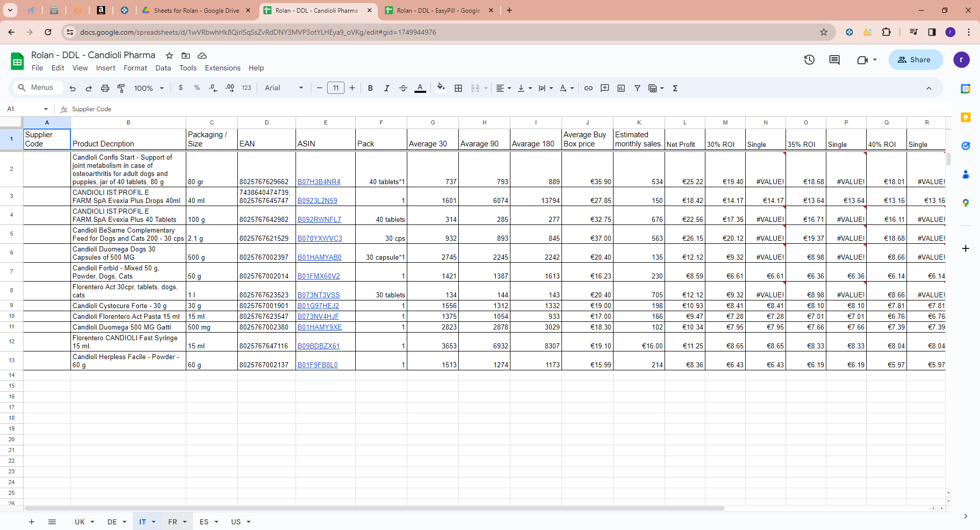Open ASIN link B09BDBZX61
Viewport: 980px width, 530px height.
[318, 346]
